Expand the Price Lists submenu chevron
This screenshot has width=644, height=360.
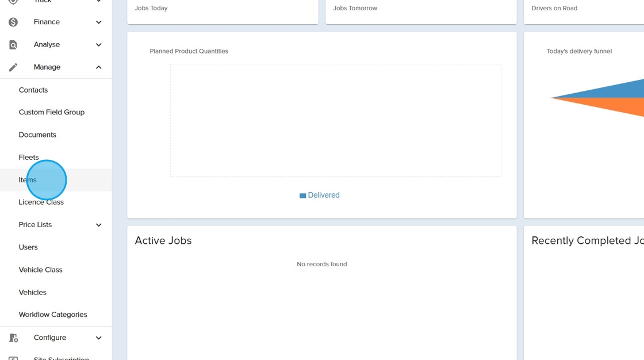[x=98, y=225]
